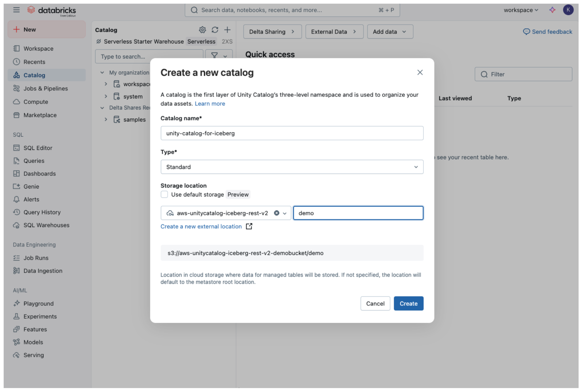This screenshot has width=582, height=392.
Task: Click the SQL Editor icon
Action: 16,148
